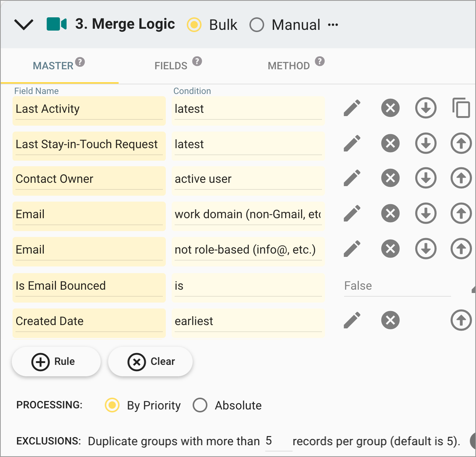Choose Absolute processing mode
Viewport: 476px width, 457px height.
tap(200, 405)
